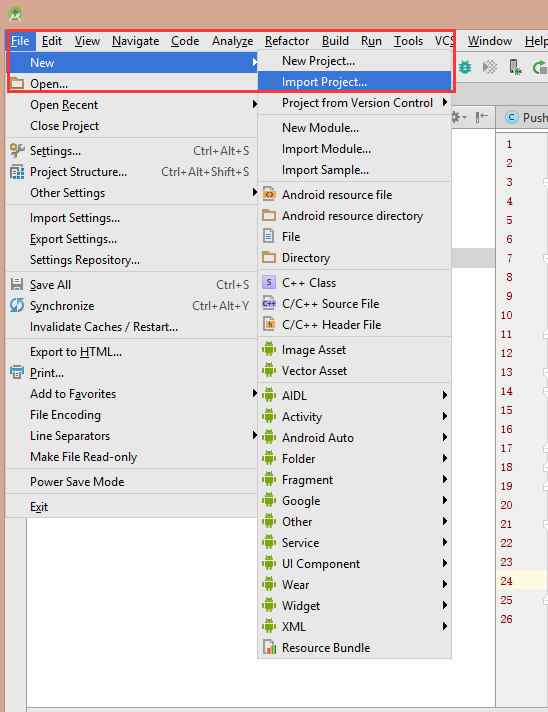Click the C/C++ Header File icon
Screen dimensions: 548x712
269,324
